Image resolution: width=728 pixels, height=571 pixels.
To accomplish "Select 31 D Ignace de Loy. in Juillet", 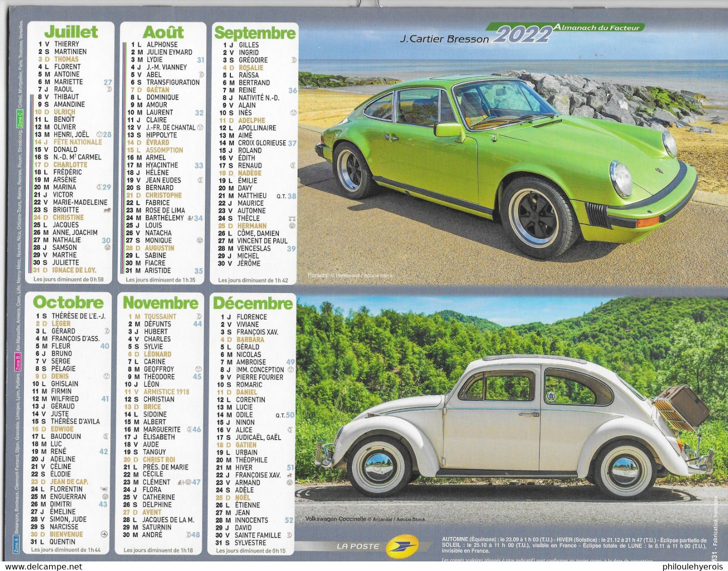I will point(65,270).
